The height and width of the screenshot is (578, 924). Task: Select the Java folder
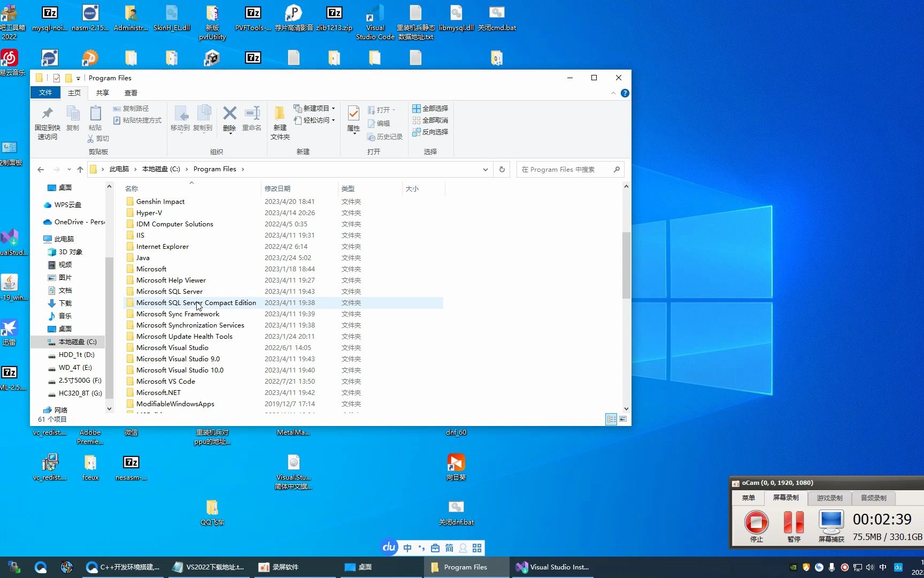(x=143, y=258)
